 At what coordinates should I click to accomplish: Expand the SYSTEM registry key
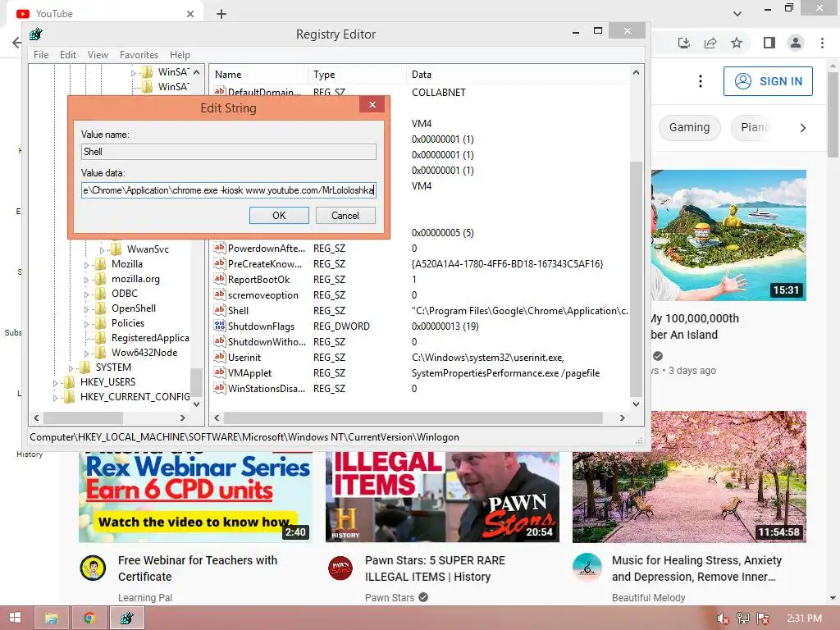tap(71, 368)
